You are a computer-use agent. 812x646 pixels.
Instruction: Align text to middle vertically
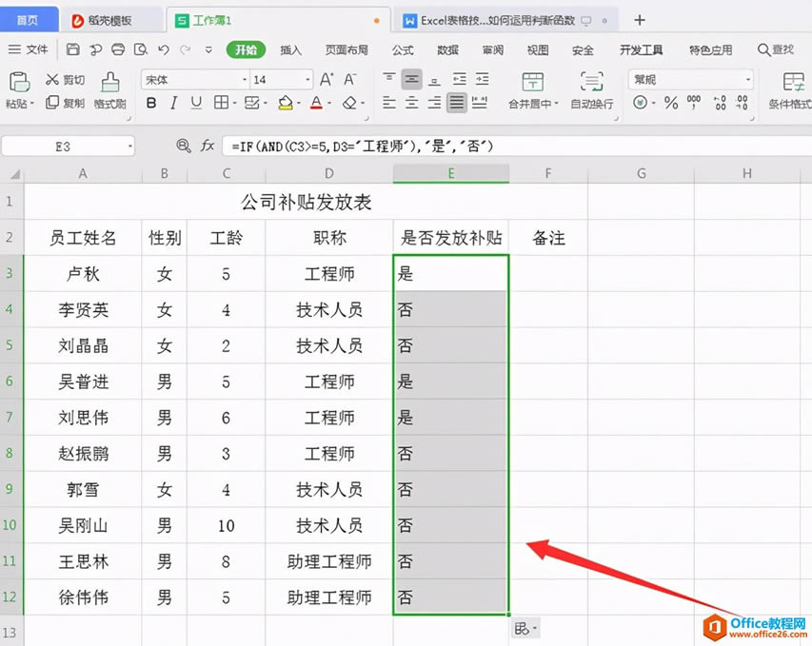411,79
